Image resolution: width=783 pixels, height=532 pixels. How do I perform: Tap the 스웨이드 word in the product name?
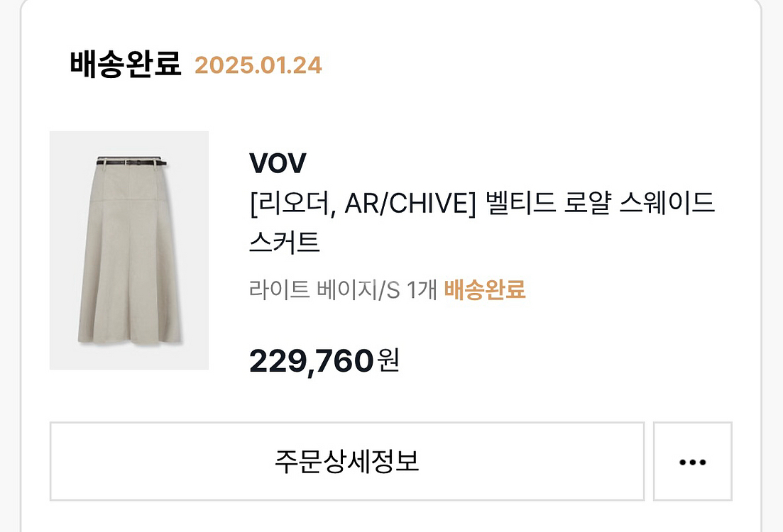tap(667, 203)
